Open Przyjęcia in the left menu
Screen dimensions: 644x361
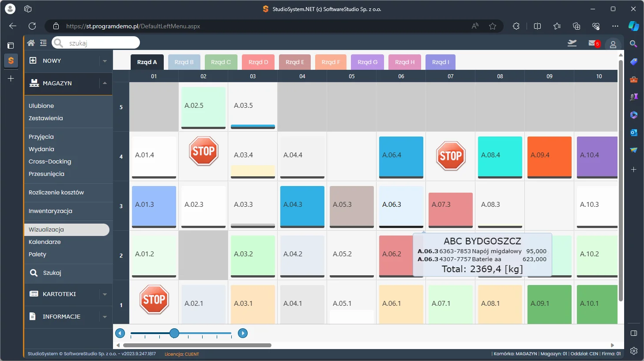[41, 137]
